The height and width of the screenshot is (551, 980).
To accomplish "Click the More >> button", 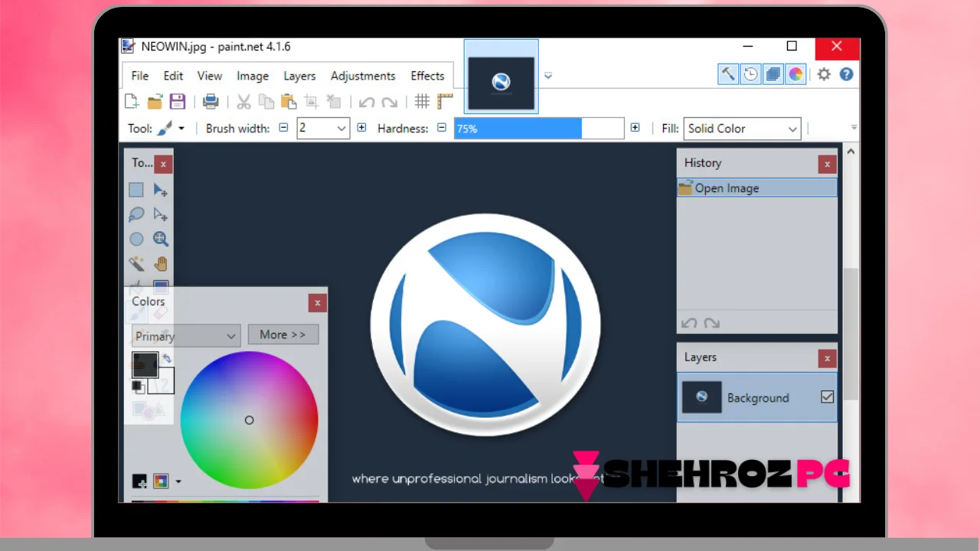I will point(283,334).
